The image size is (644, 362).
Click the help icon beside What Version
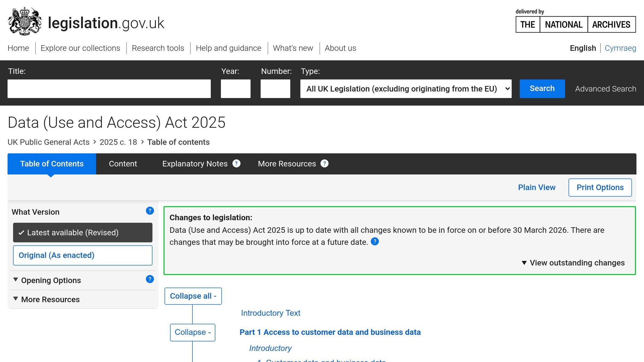pyautogui.click(x=150, y=211)
